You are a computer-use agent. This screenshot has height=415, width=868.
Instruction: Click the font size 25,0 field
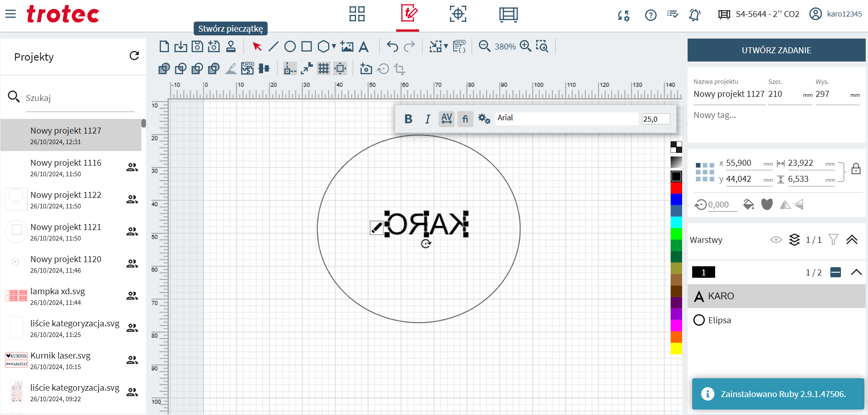point(656,119)
